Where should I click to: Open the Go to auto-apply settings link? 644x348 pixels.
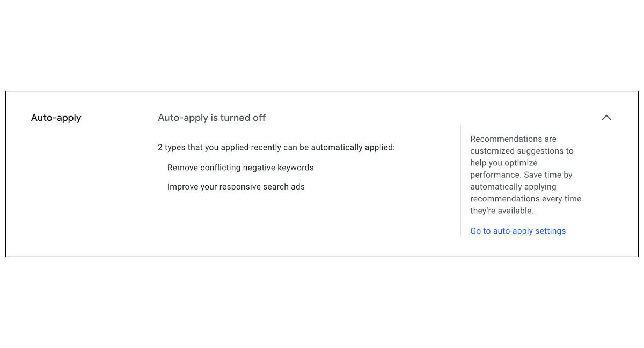[518, 231]
